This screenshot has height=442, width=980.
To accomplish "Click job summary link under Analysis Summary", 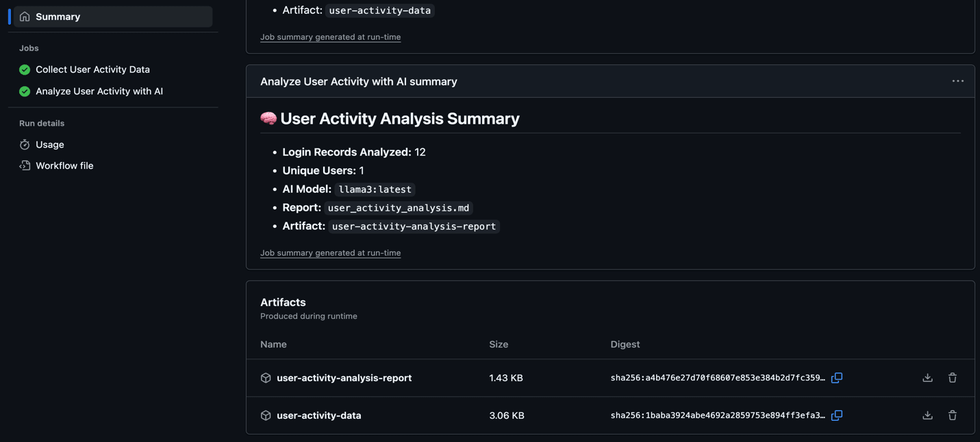I will 330,252.
